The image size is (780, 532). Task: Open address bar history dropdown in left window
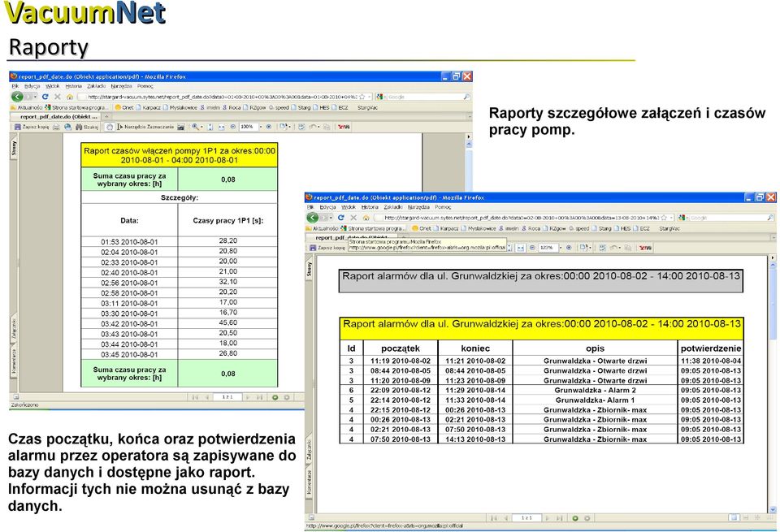click(x=369, y=97)
